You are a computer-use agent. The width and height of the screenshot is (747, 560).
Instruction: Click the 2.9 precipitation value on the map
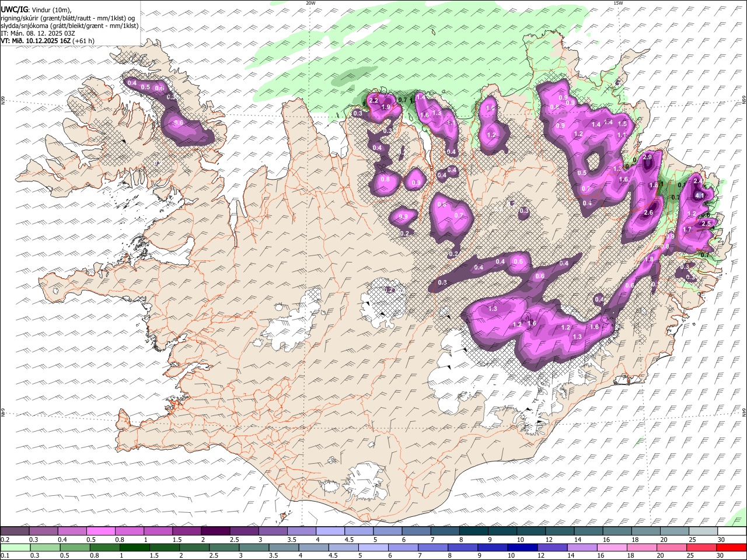[647, 157]
